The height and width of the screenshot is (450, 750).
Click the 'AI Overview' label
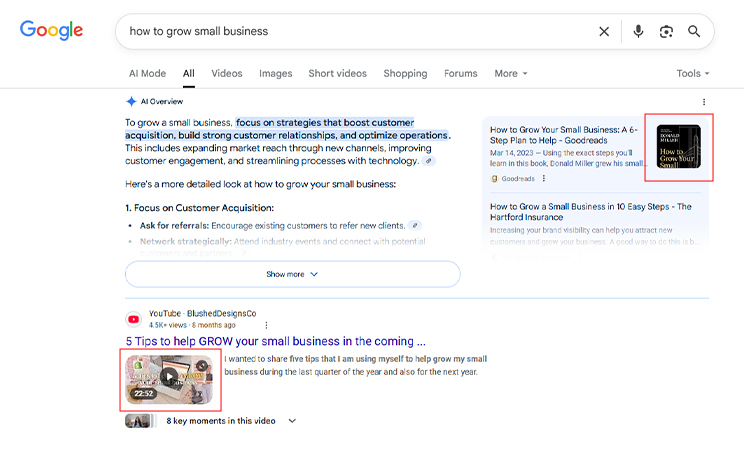click(x=162, y=102)
